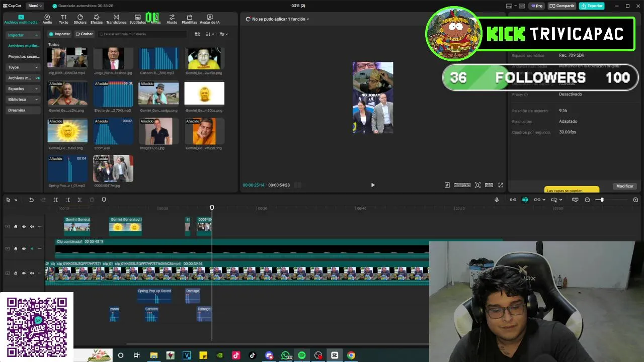644x362 pixels.
Task: Lock the Clip combinado1 track
Action: 16,248
